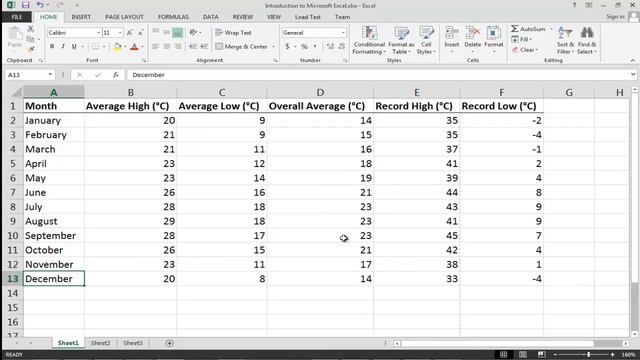
Task: Click zoom out minus on status bar
Action: [x=555, y=355]
